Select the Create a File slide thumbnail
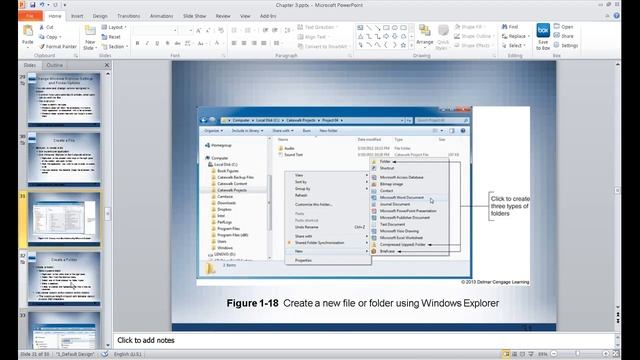This screenshot has height=360, width=640. pyautogui.click(x=64, y=159)
